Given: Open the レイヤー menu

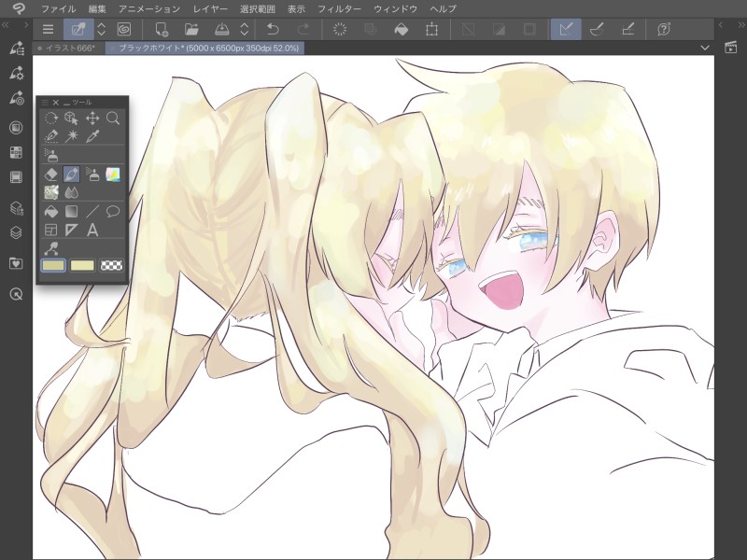Looking at the screenshot, I should point(210,8).
